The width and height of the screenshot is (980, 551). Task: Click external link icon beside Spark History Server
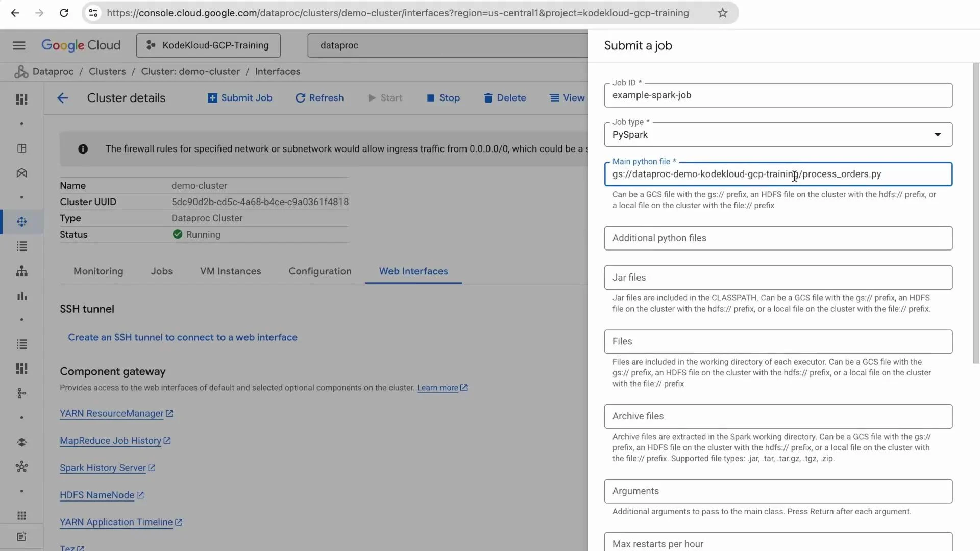152,468
